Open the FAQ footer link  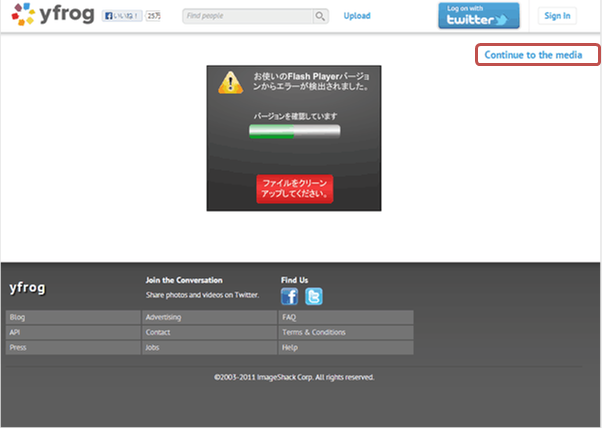[346, 317]
